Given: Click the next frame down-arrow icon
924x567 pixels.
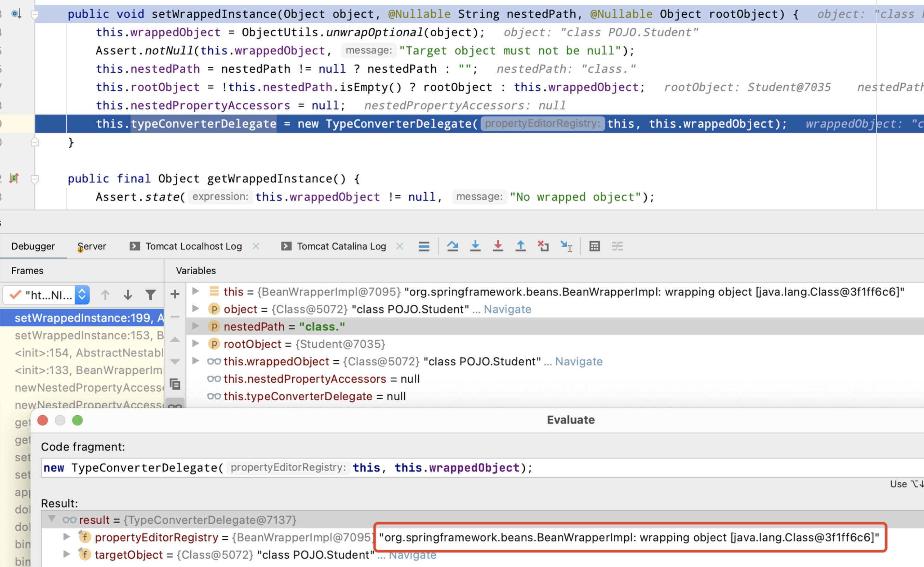Looking at the screenshot, I should pyautogui.click(x=128, y=295).
